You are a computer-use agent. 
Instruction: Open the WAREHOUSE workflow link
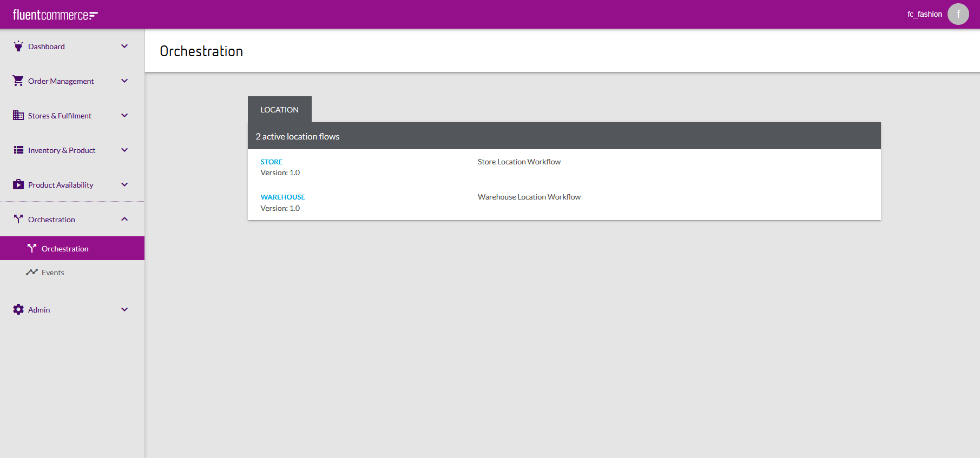[282, 197]
